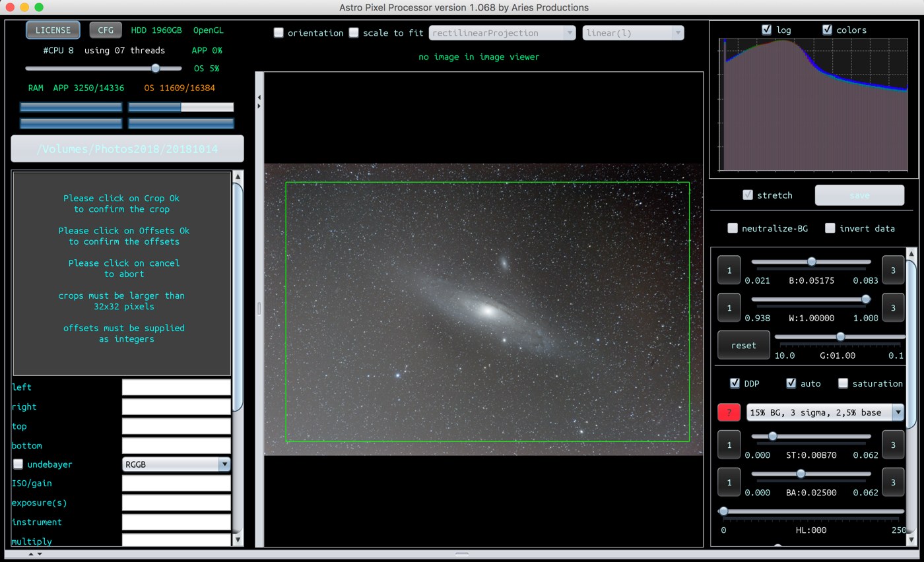Click the exposure(s) input field
Viewport: 924px width, 562px height.
tap(176, 503)
